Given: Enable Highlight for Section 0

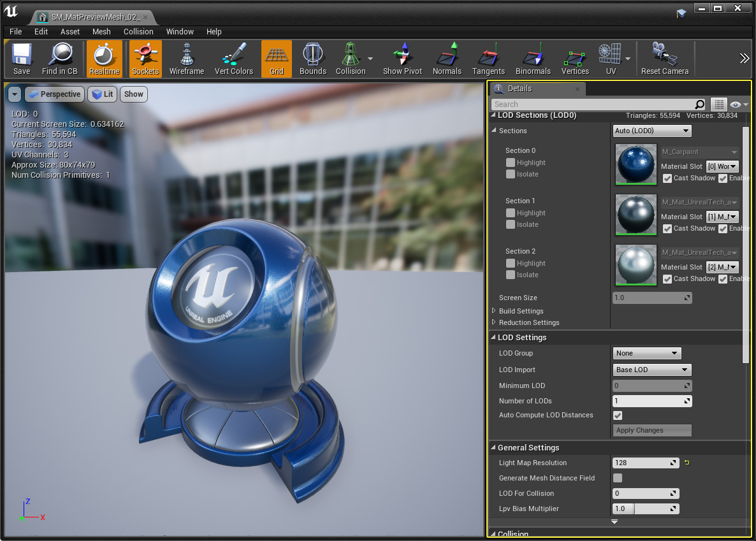Looking at the screenshot, I should [x=511, y=162].
